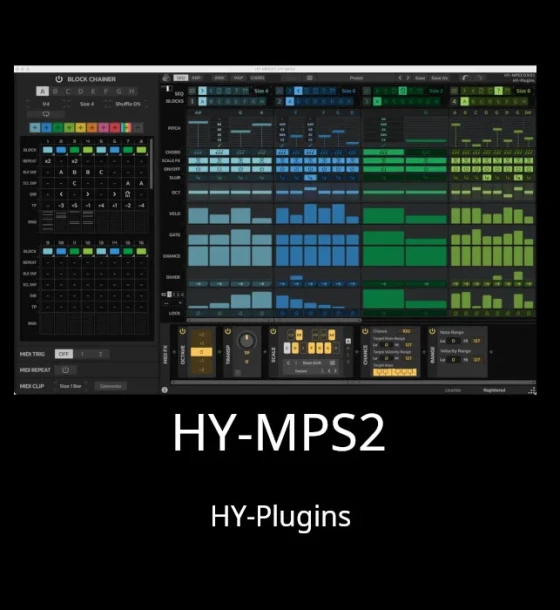Add a yellow block with plus icon
The width and height of the screenshot is (560, 610).
pos(81,127)
